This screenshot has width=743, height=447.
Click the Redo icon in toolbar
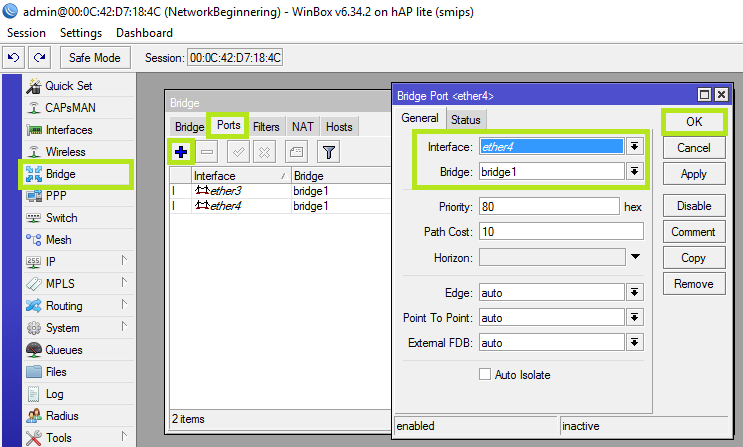[40, 58]
